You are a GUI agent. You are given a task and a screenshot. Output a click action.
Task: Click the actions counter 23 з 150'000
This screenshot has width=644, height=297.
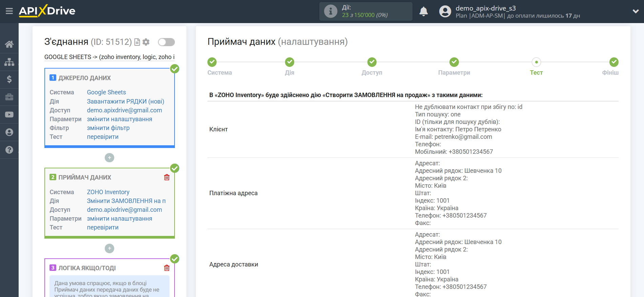pyautogui.click(x=365, y=15)
